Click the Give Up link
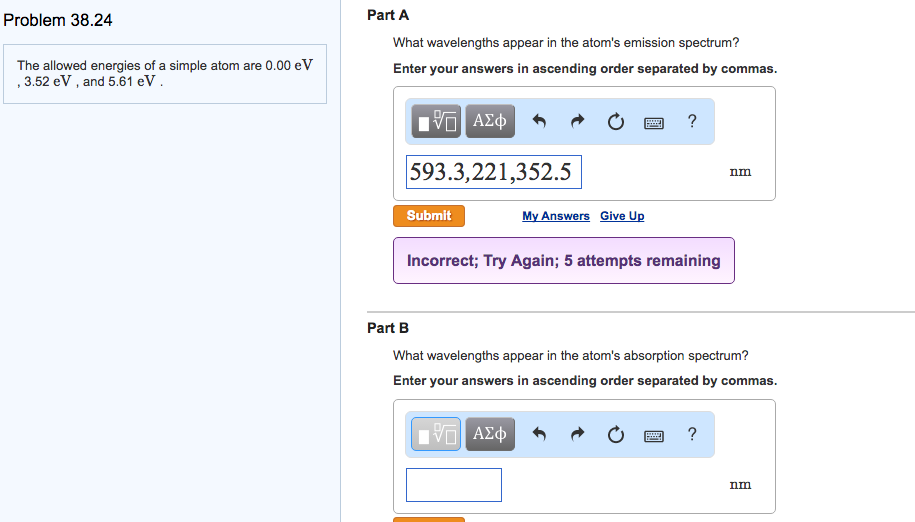 (x=622, y=216)
